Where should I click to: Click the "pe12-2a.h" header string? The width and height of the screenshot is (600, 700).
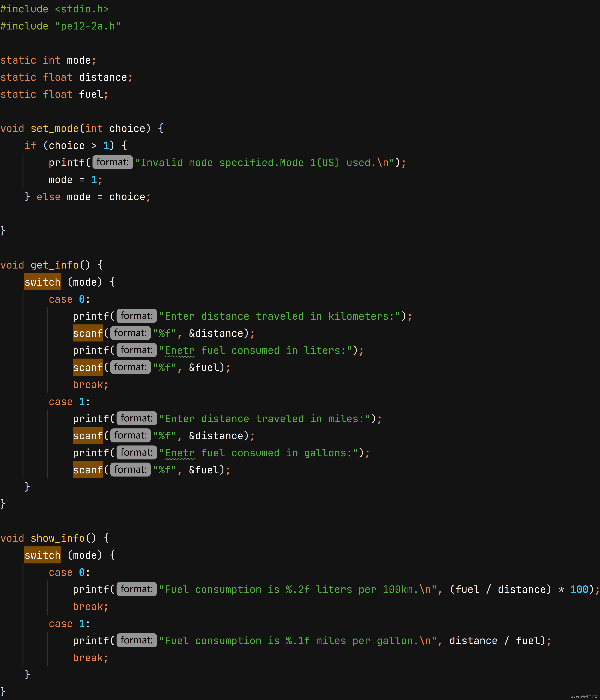[88, 26]
